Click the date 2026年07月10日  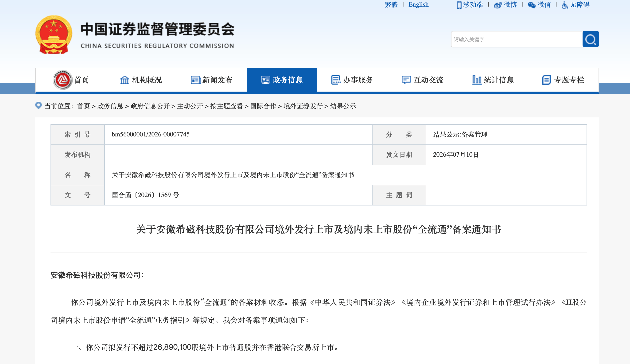[x=456, y=155]
